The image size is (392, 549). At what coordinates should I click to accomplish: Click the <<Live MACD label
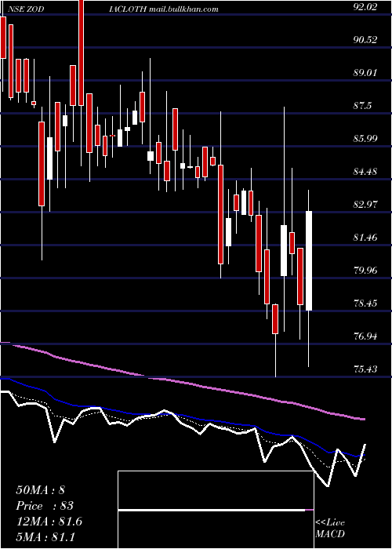[x=330, y=528]
